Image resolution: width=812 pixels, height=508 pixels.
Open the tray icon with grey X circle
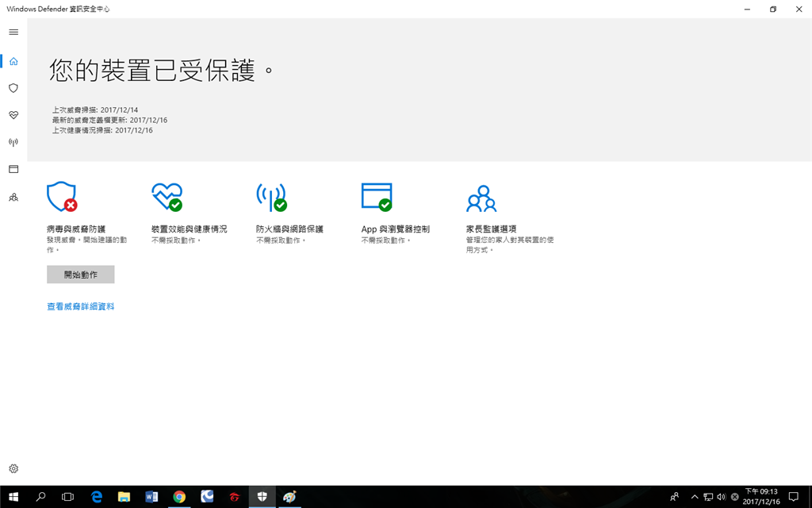tap(734, 497)
